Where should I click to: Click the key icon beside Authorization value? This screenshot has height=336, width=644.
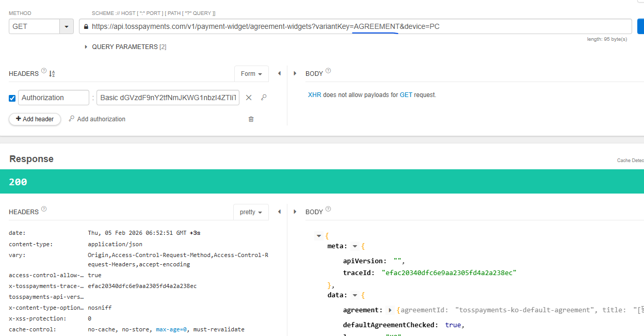(263, 98)
